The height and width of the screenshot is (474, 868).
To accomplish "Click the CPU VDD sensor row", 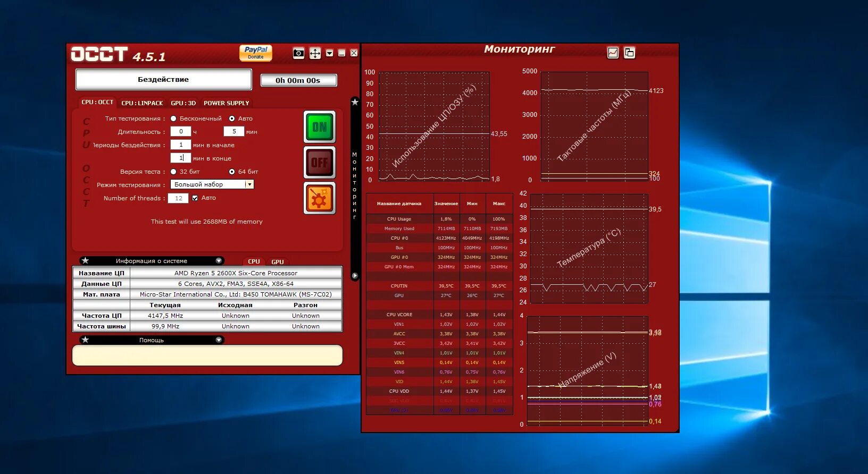I will click(x=439, y=391).
